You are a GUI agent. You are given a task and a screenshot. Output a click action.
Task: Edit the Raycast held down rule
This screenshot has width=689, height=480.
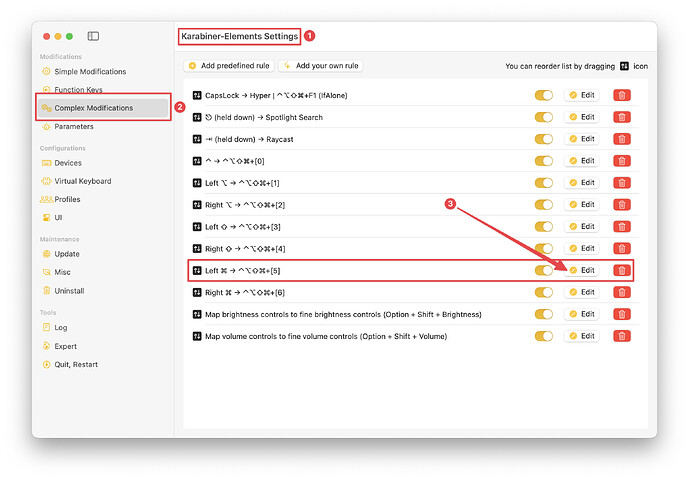tap(582, 139)
